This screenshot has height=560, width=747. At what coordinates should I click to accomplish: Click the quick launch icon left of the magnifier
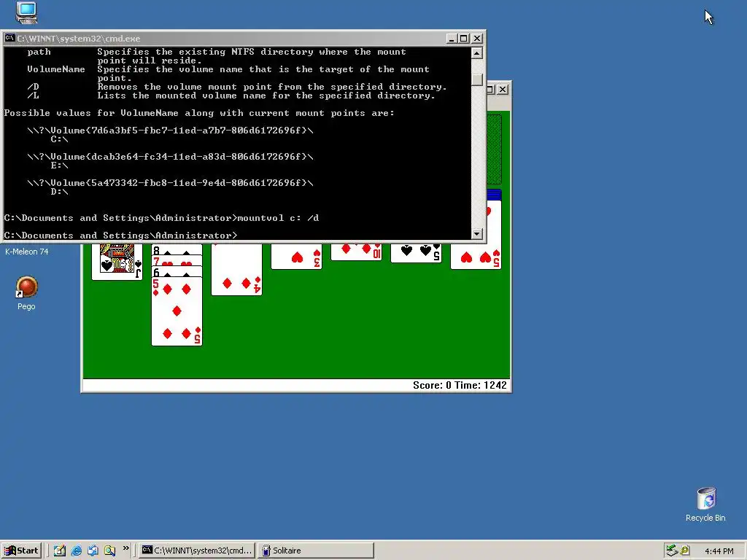93,551
